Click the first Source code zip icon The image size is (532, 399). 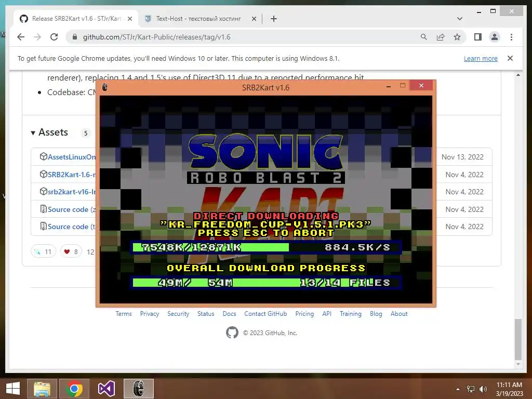pyautogui.click(x=44, y=209)
